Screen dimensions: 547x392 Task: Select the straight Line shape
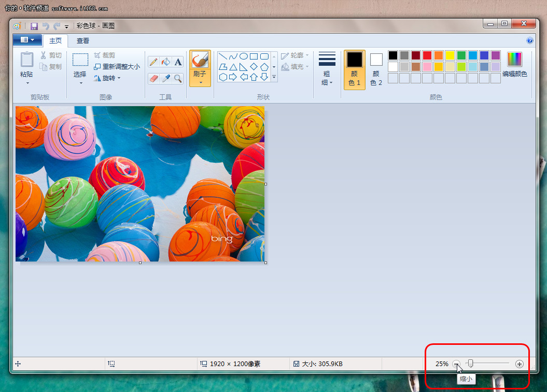pos(223,56)
